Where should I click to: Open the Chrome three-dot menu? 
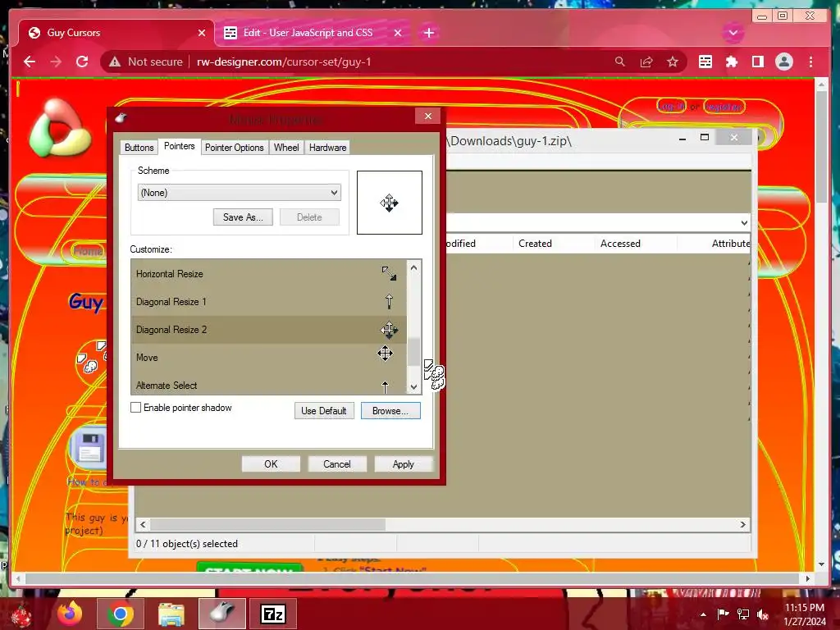tap(810, 62)
